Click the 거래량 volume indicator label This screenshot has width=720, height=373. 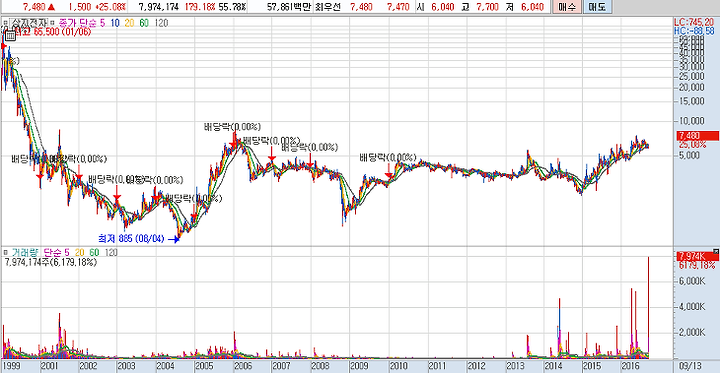[x=25, y=253]
